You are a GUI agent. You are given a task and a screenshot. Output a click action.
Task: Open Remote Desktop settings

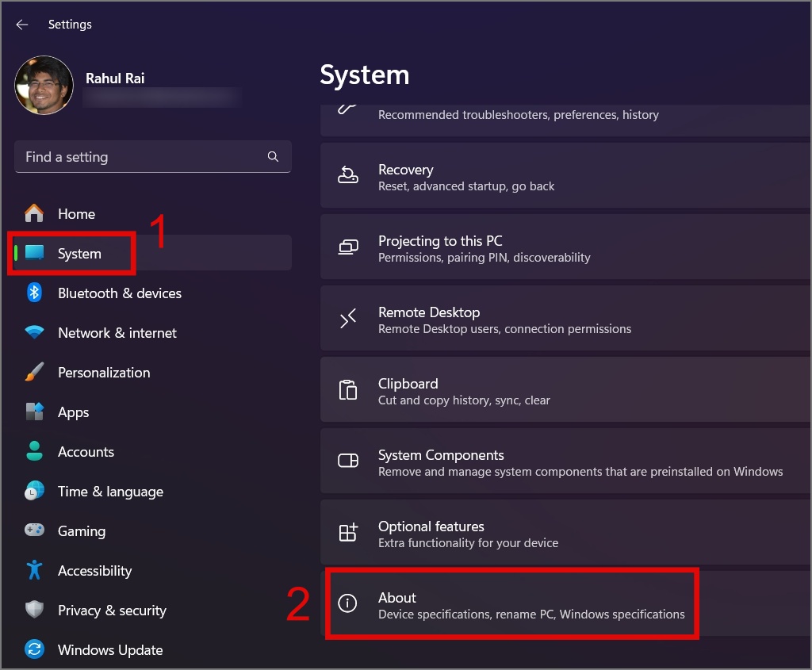coord(511,319)
